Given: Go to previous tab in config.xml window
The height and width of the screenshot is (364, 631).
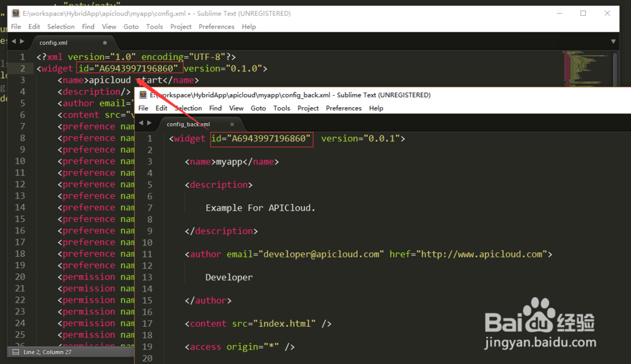Looking at the screenshot, I should click(14, 42).
